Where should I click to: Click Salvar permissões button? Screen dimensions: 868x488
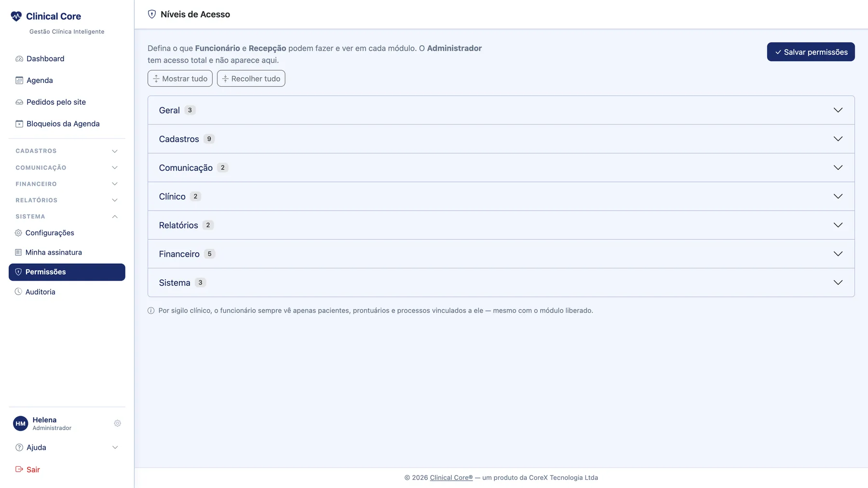click(x=811, y=52)
